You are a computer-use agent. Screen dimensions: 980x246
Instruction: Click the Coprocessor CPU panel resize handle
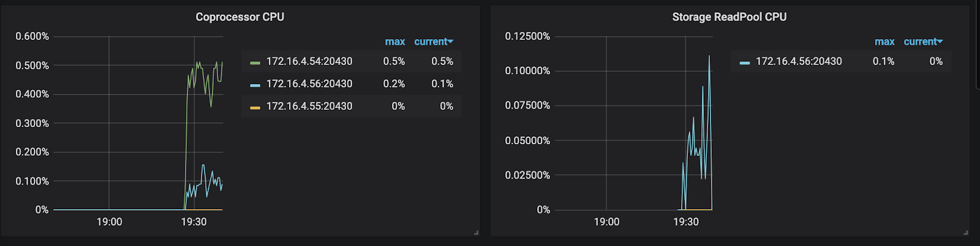pos(476,233)
